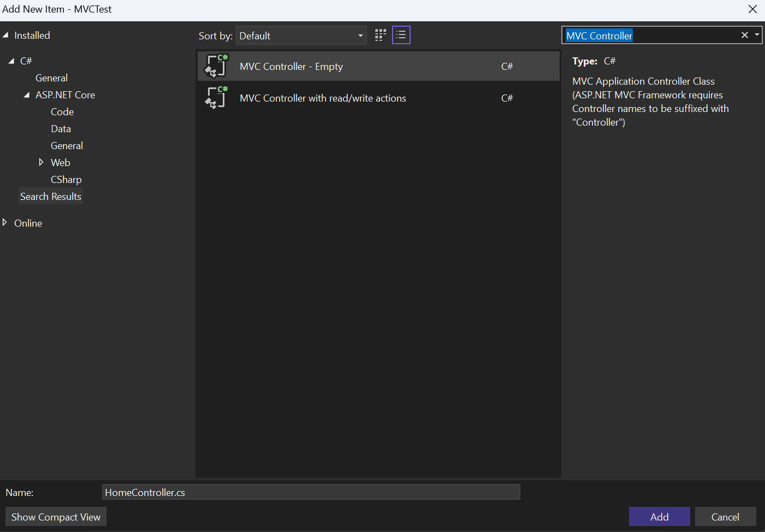Switch to Small Icons list view
The image size is (765, 532).
pos(401,34)
